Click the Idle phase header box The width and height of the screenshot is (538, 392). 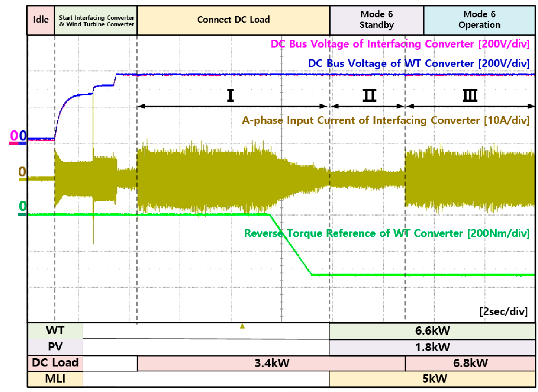pos(41,20)
